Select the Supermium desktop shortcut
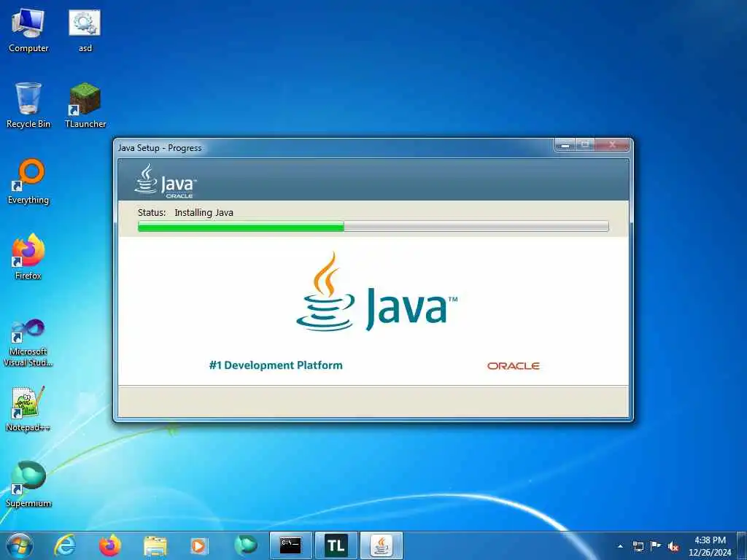 click(x=28, y=484)
